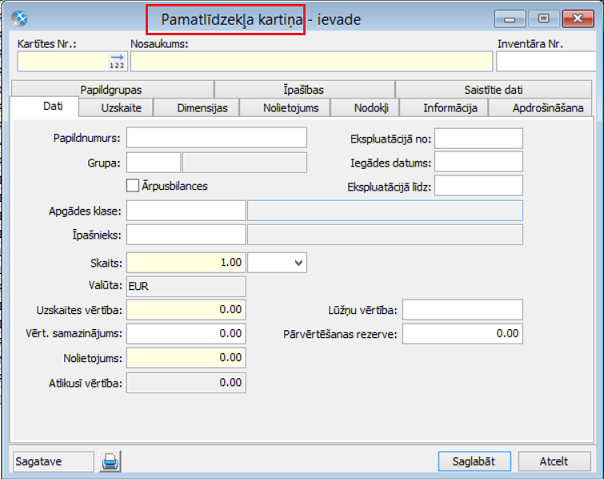Click the Grupa code field
The height and width of the screenshot is (479, 604).
point(153,162)
